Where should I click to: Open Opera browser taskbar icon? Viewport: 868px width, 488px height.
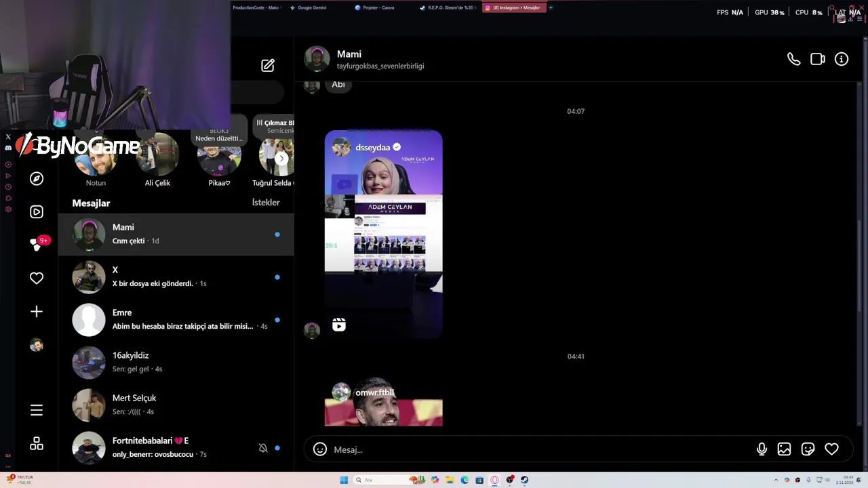click(x=494, y=480)
